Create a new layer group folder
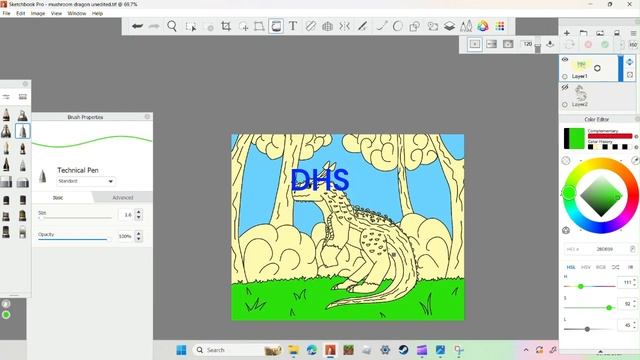The height and width of the screenshot is (360, 640). click(x=583, y=33)
